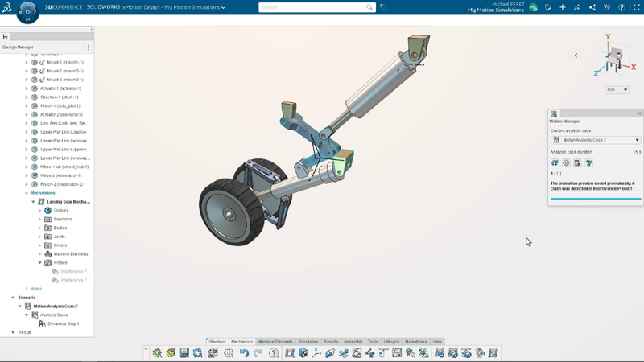Viewport: 644px width, 362px height.
Task: Expand the Mates section
Action: [27, 289]
